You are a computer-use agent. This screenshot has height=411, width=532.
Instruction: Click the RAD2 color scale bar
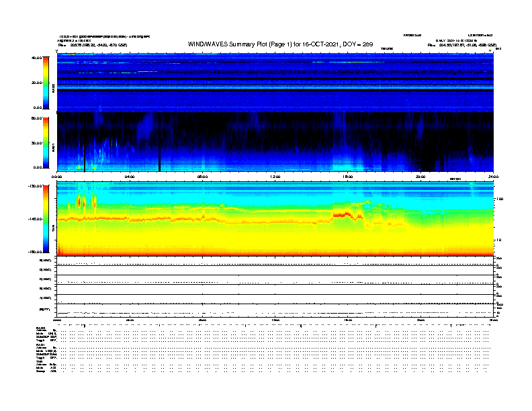coord(46,83)
